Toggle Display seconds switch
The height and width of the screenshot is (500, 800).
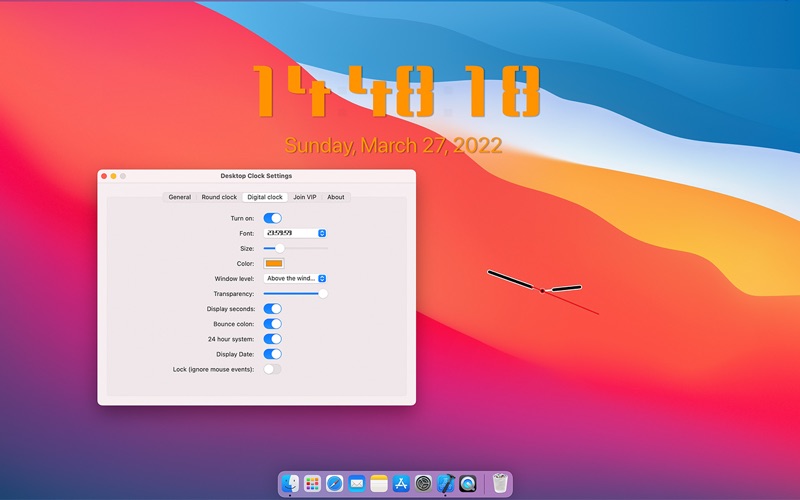[272, 309]
